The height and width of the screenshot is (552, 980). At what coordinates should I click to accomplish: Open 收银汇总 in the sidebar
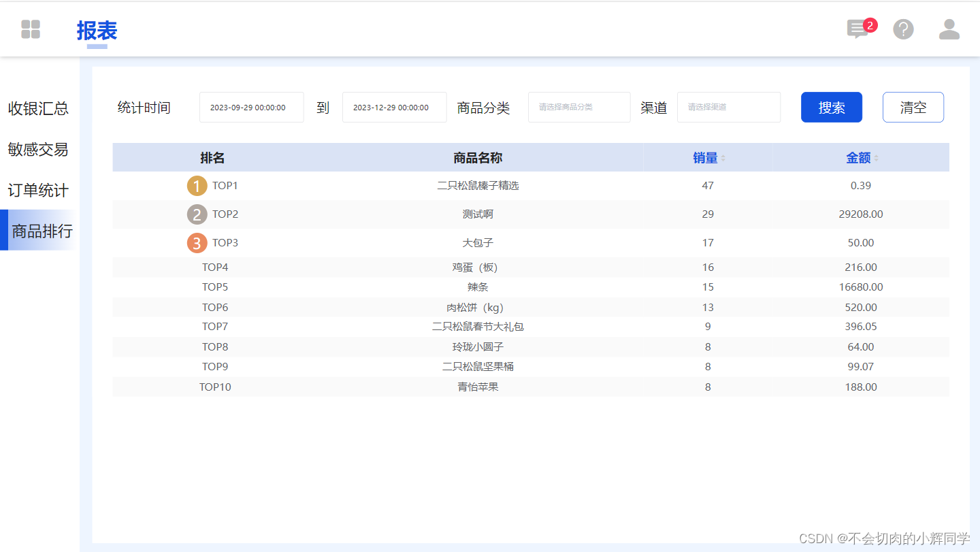point(38,108)
